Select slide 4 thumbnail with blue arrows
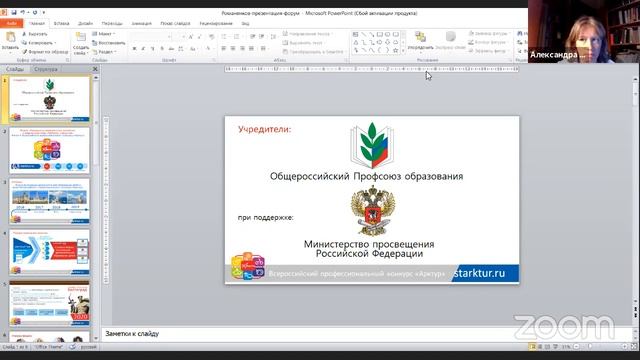Image resolution: width=640 pixels, height=360 pixels. (x=49, y=252)
